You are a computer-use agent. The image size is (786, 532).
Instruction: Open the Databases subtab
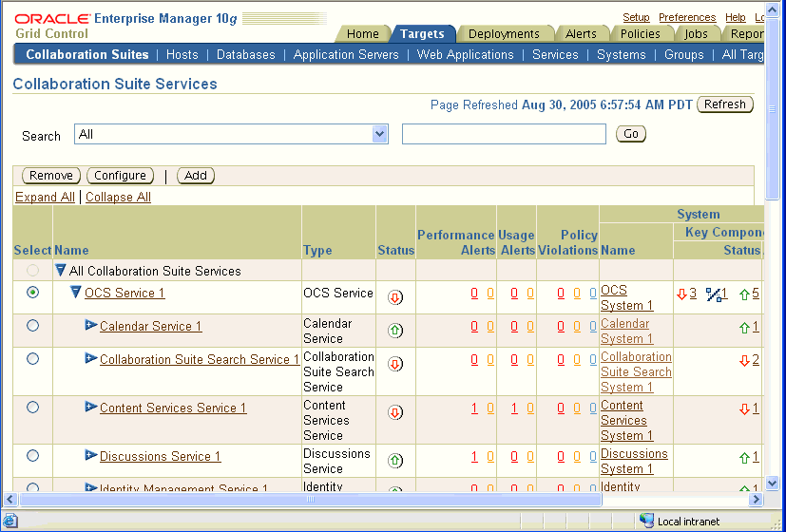pos(245,54)
